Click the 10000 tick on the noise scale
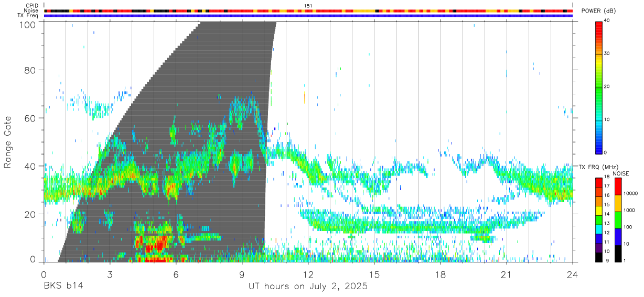Screen dimensions: 644x297 point(631,194)
